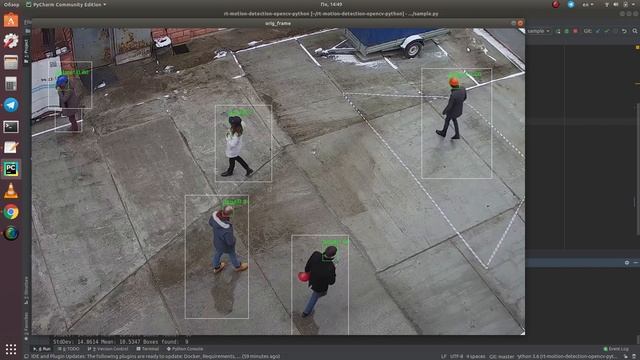This screenshot has height=360, width=640.
Task: Open Python 3.6 interpreter selector
Action: pos(567,356)
